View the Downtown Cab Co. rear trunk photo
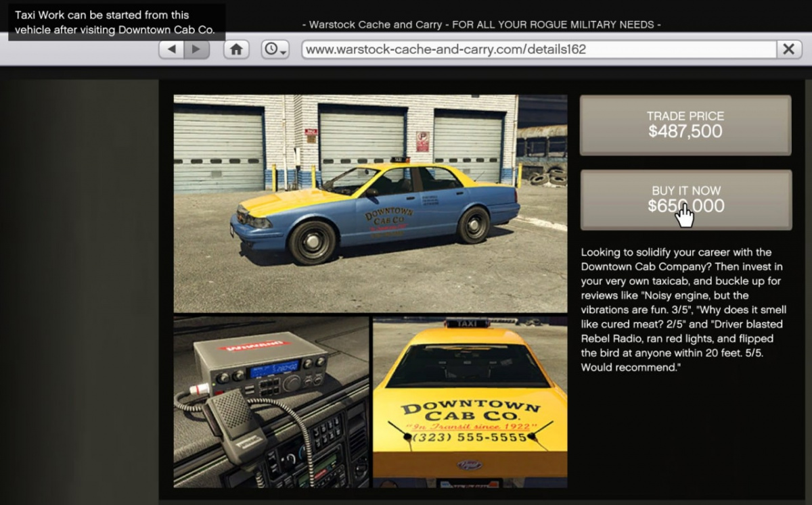 click(x=470, y=402)
